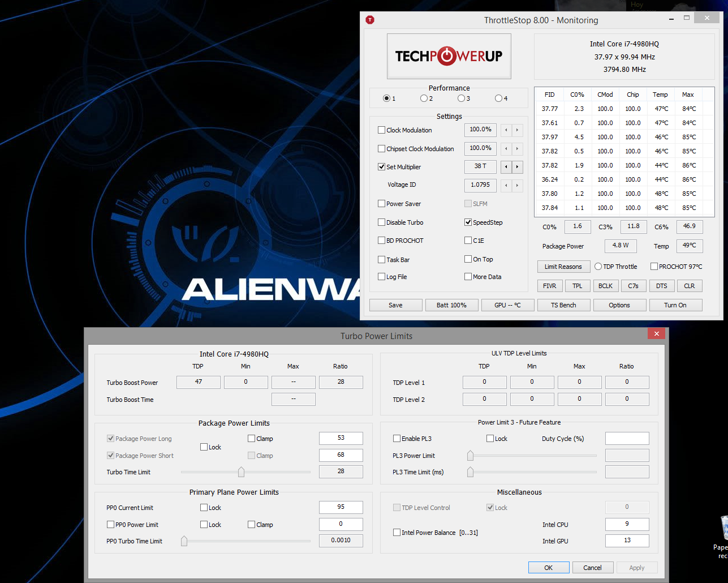Click the DTS button

click(661, 286)
